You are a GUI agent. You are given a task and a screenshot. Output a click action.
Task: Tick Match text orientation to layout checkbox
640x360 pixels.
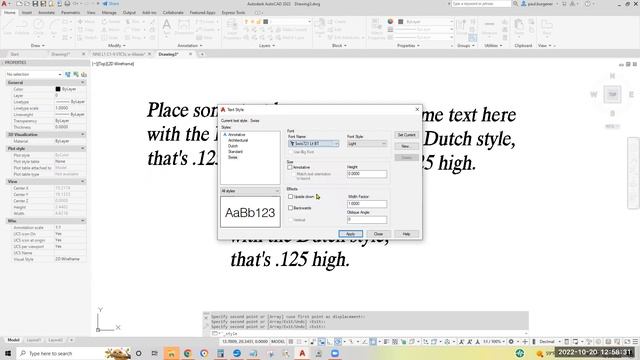pyautogui.click(x=293, y=174)
